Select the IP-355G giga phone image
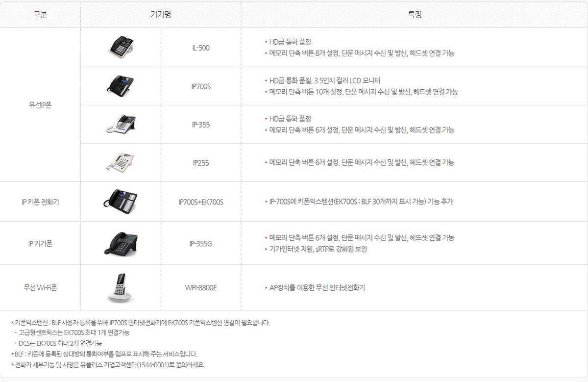Screen dimensions: 588x382 tap(121, 243)
